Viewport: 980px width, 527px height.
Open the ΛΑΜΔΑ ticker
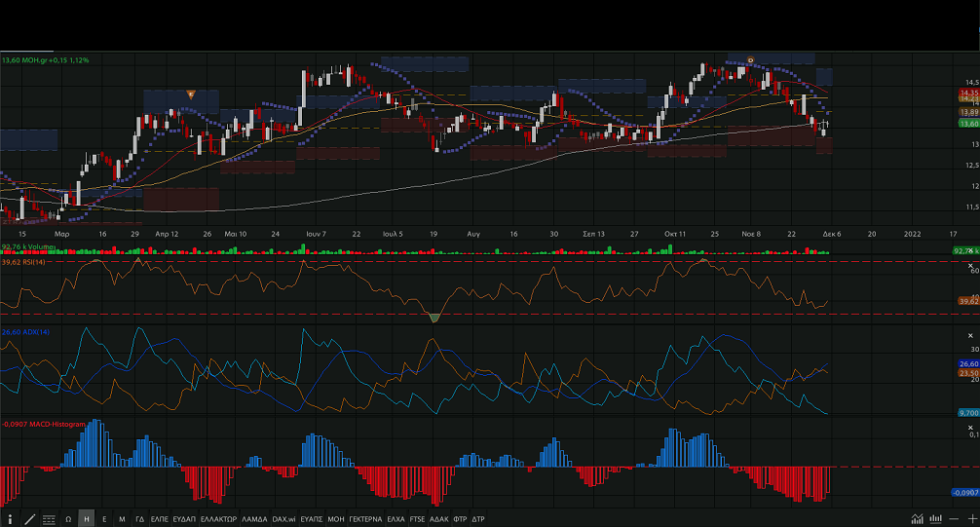point(254,519)
